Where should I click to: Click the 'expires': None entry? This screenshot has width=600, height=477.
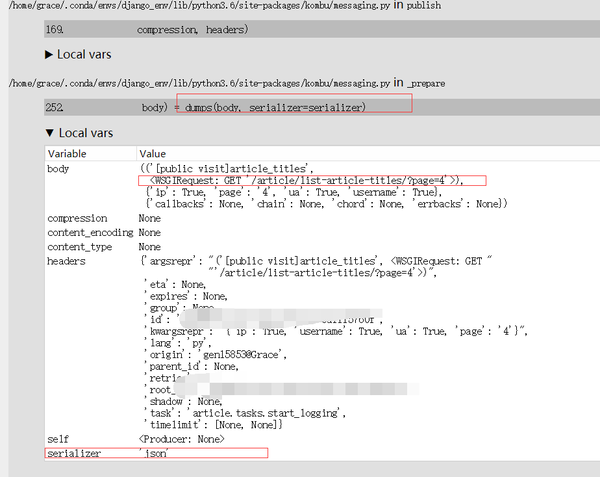(x=186, y=296)
